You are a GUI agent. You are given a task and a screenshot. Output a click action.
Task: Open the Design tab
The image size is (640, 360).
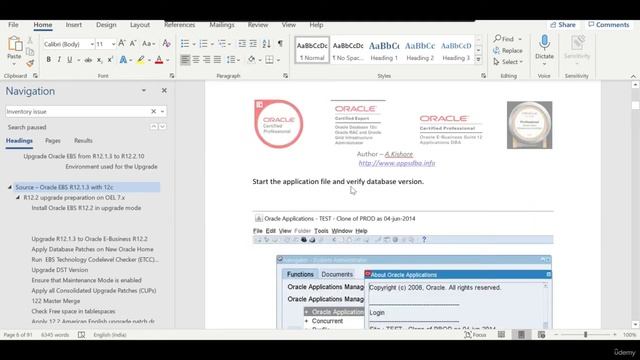106,25
